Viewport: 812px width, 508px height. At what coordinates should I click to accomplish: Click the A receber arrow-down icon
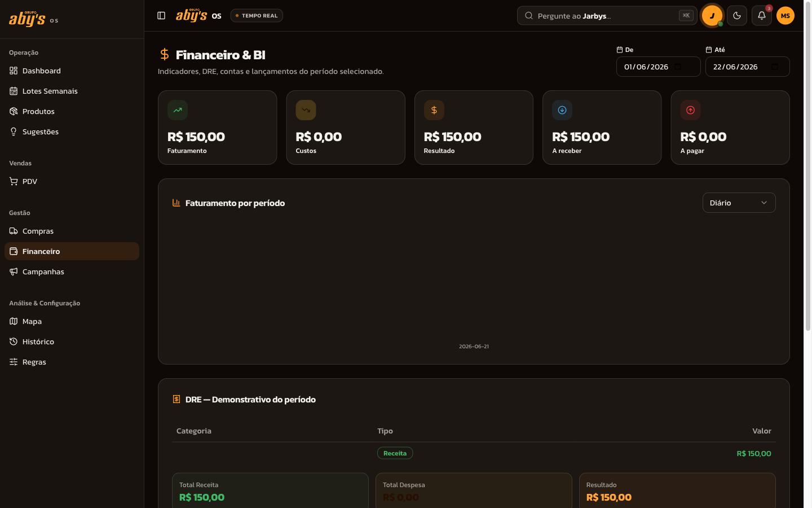(562, 110)
